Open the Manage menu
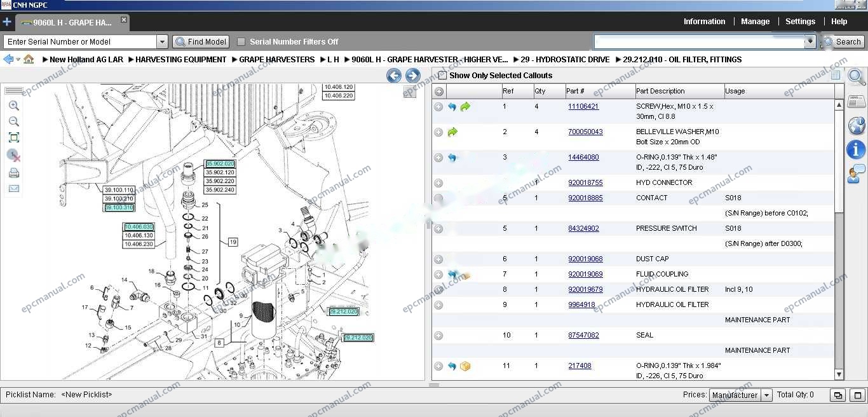This screenshot has width=868, height=417. coord(755,22)
